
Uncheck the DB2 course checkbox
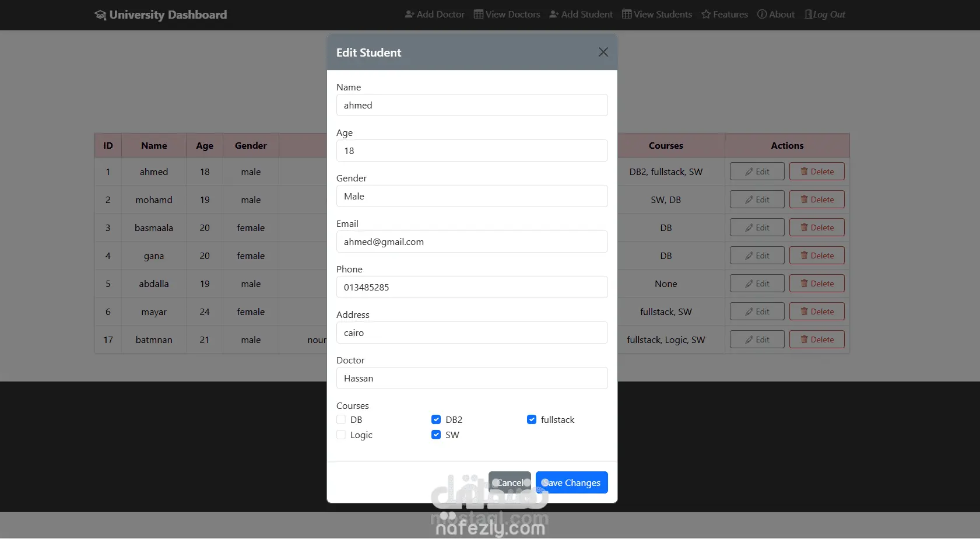pos(436,419)
